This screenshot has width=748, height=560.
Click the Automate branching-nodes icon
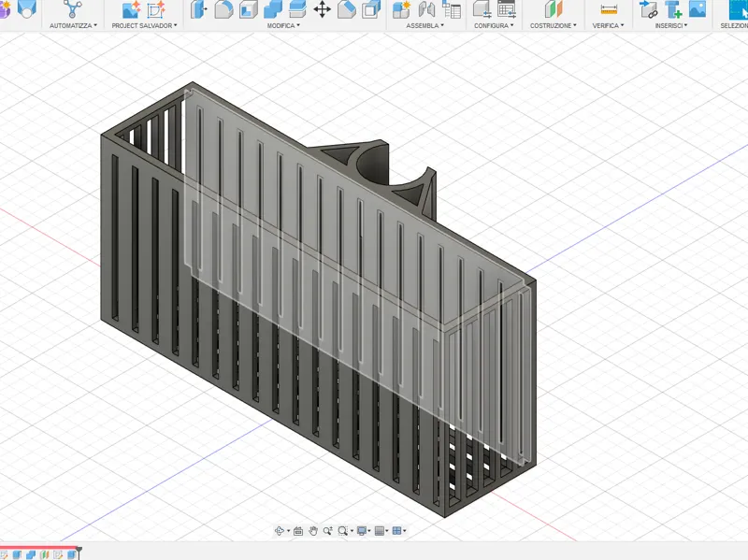click(x=73, y=8)
